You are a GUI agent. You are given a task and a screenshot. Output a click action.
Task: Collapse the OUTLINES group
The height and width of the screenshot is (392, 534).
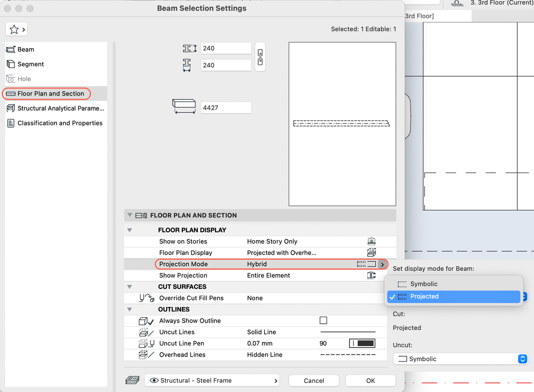129,309
